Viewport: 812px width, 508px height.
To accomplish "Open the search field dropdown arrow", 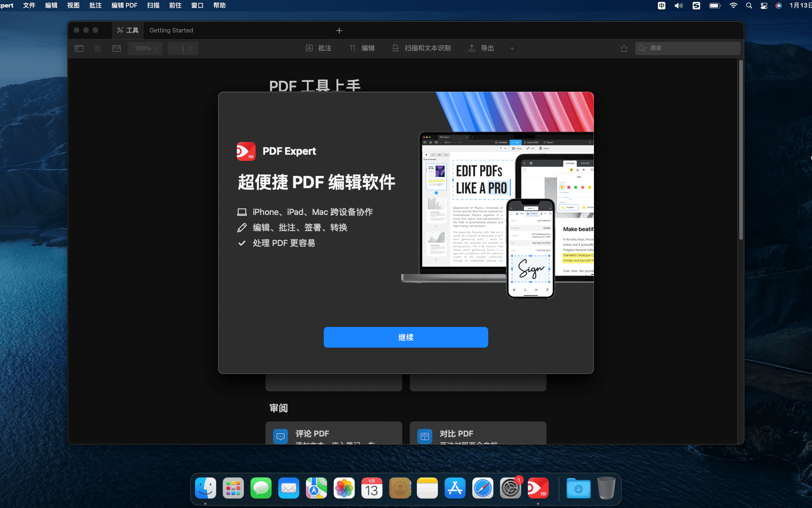I will click(x=646, y=48).
